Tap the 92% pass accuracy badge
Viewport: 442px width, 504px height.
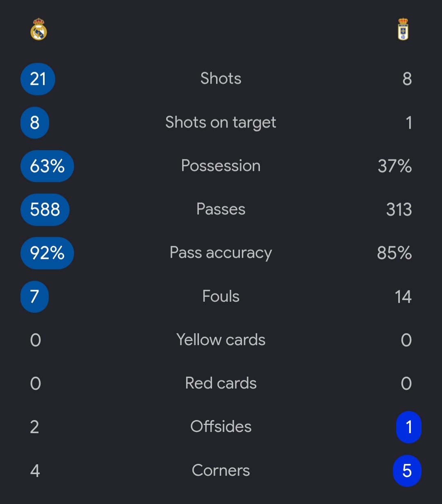click(47, 253)
